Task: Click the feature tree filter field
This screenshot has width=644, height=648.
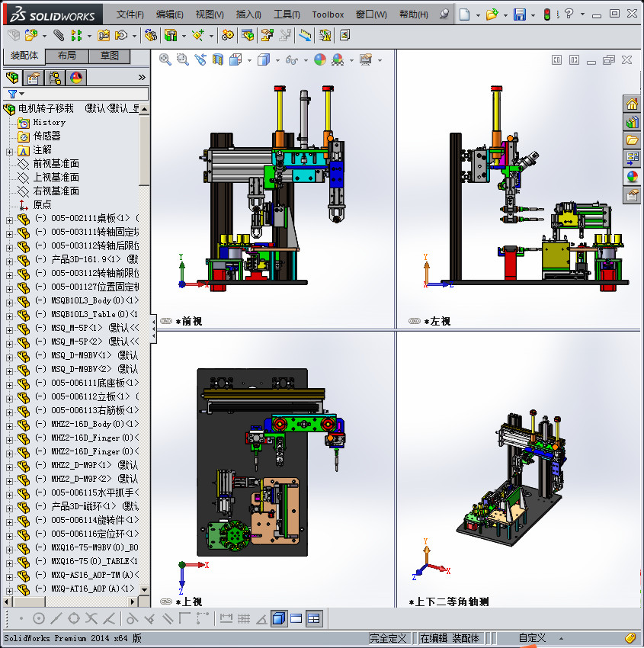Action: 76,94
